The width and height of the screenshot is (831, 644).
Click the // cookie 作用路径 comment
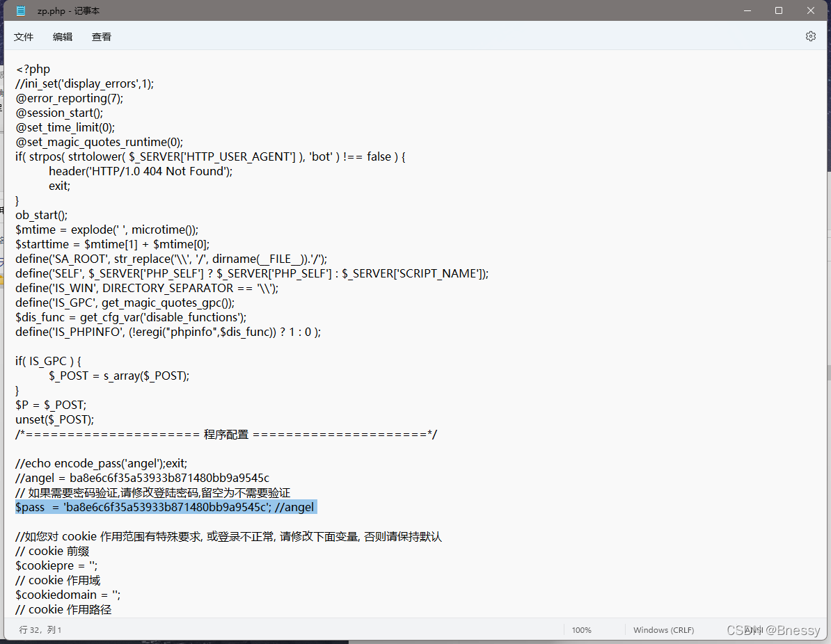click(x=63, y=610)
